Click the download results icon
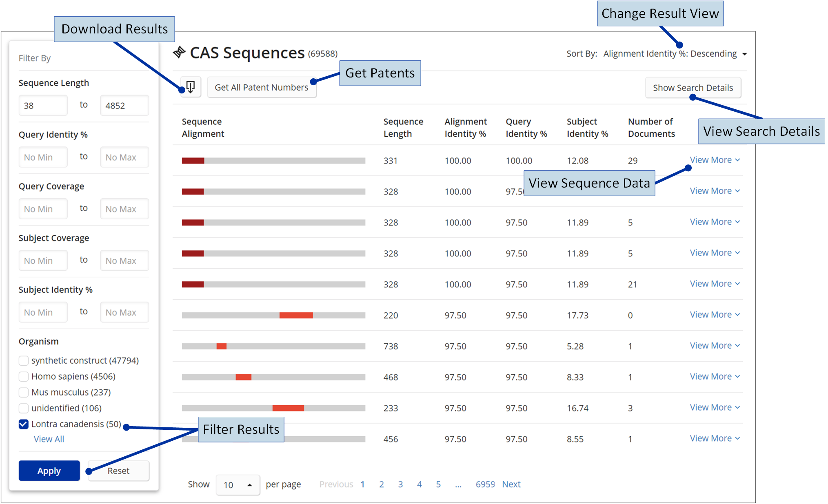Viewport: 828px width, 504px height. click(x=191, y=87)
